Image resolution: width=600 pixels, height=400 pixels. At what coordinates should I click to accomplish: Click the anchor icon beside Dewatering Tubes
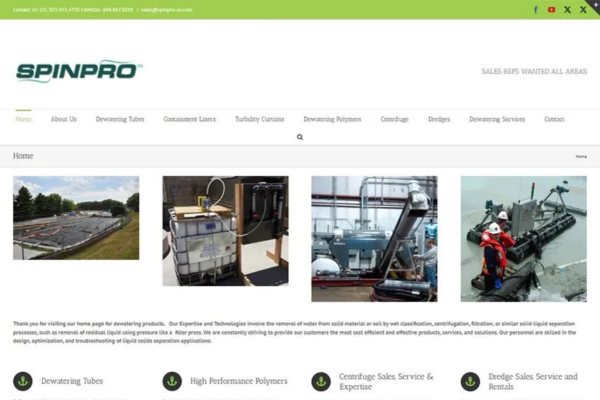23,381
